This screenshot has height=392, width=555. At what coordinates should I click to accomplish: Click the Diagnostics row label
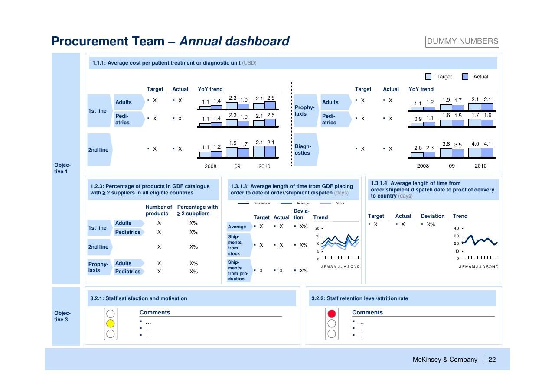pos(306,150)
